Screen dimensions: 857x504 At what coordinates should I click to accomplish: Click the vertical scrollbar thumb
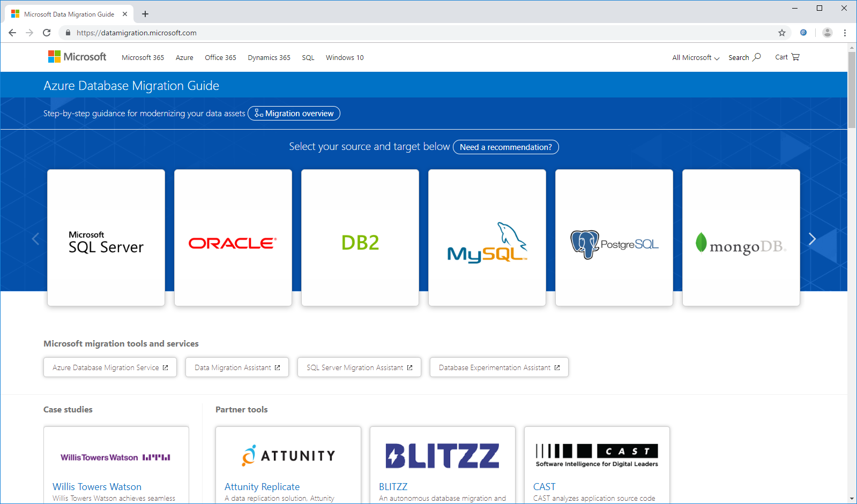click(852, 90)
